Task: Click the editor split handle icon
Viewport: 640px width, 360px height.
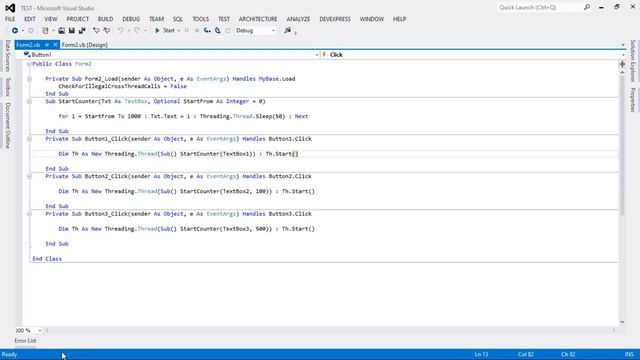Action: [622, 64]
